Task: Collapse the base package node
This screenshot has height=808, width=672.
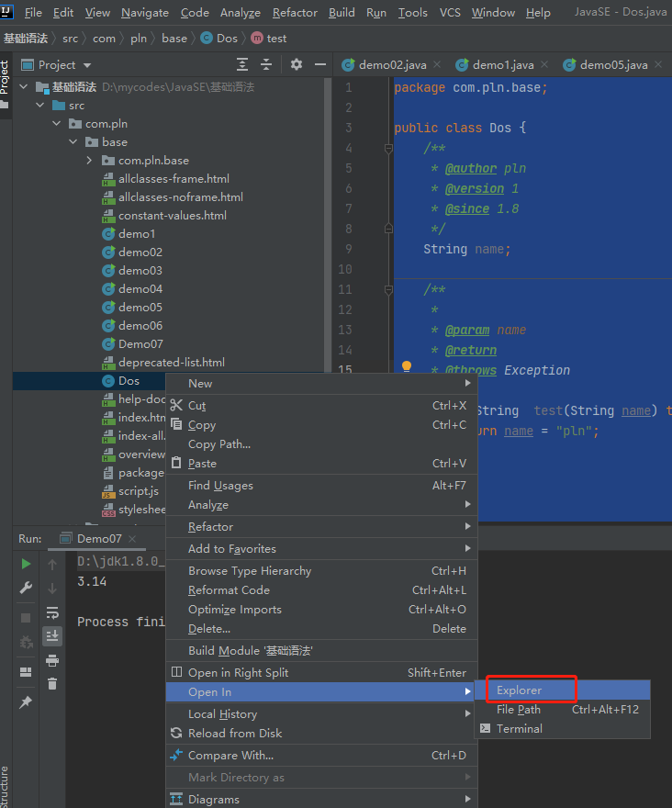Action: (73, 141)
